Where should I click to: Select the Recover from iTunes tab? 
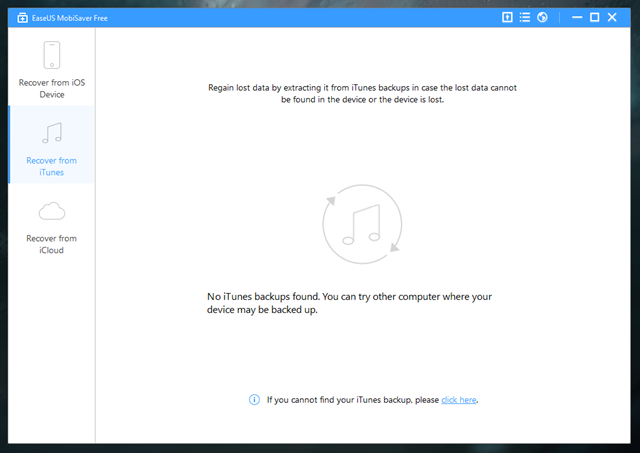pos(52,144)
